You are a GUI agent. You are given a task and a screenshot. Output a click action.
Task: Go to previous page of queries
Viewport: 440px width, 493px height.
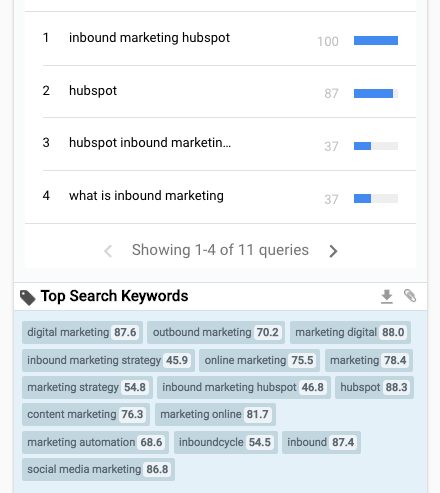point(108,251)
